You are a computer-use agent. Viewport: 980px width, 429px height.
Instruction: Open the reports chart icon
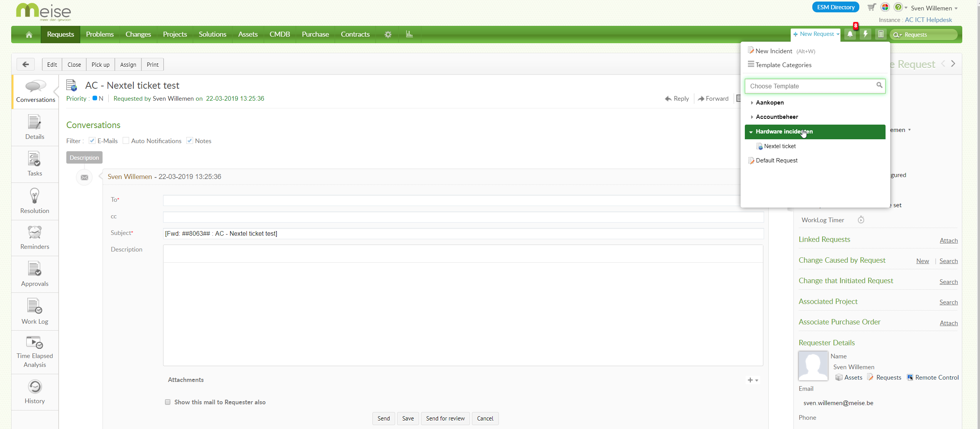click(x=409, y=34)
